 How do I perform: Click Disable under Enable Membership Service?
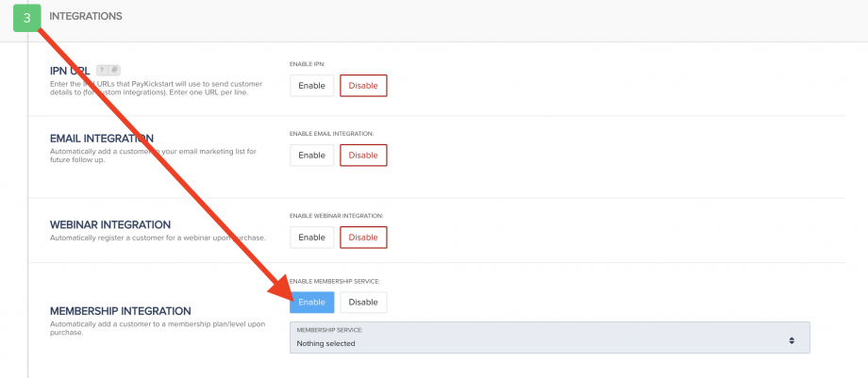pos(363,303)
